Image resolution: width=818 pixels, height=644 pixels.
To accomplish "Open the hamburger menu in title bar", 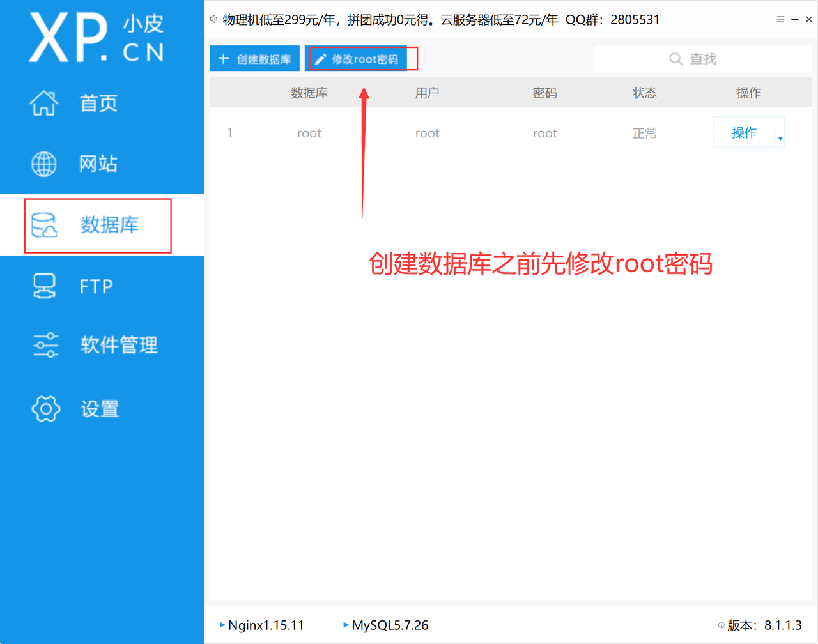I will coord(780,19).
